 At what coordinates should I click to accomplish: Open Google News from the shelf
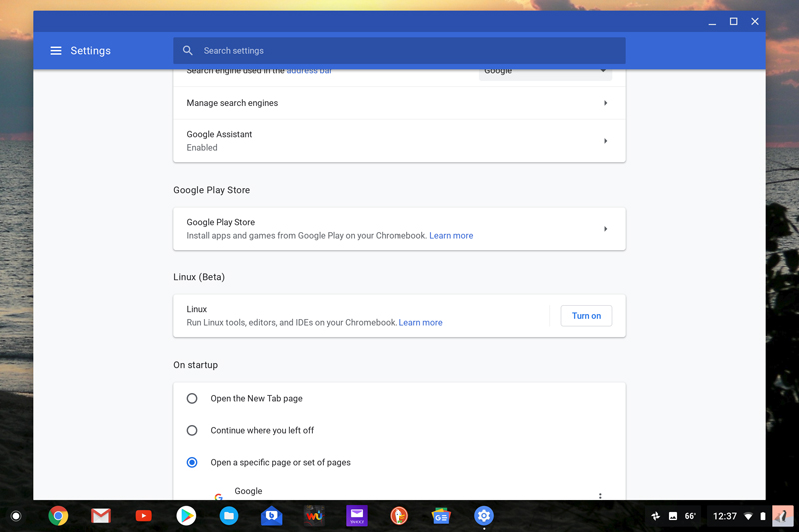point(441,516)
